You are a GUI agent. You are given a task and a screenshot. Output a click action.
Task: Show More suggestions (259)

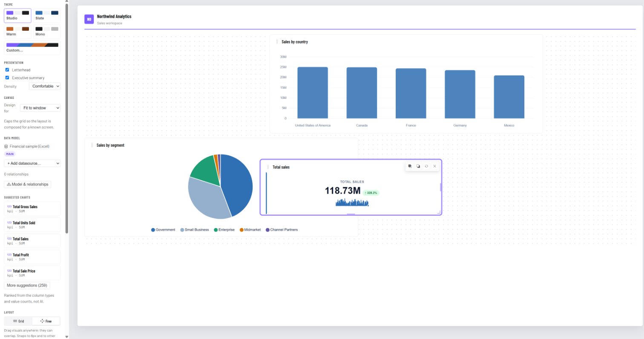click(27, 285)
